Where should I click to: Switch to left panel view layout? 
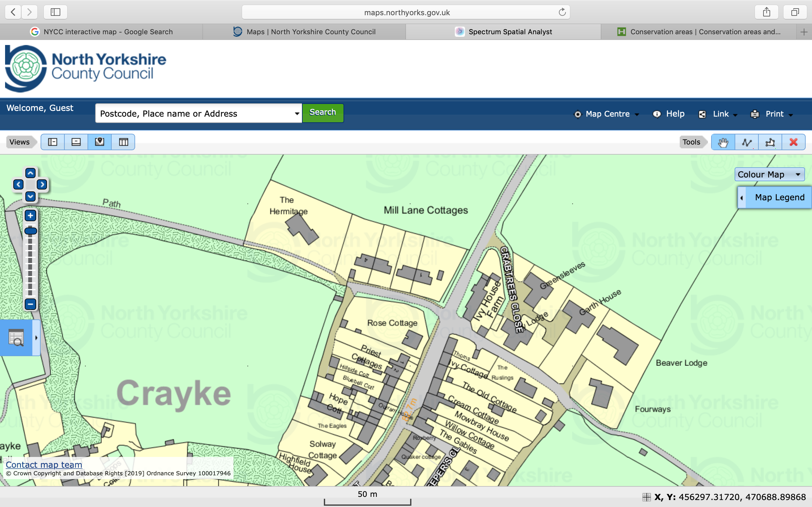pyautogui.click(x=53, y=142)
